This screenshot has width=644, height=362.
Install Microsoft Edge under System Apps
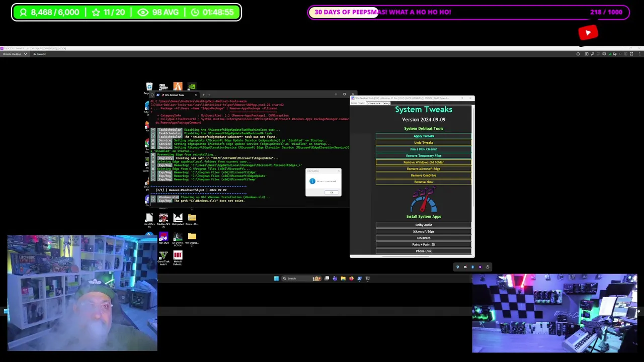tap(424, 231)
